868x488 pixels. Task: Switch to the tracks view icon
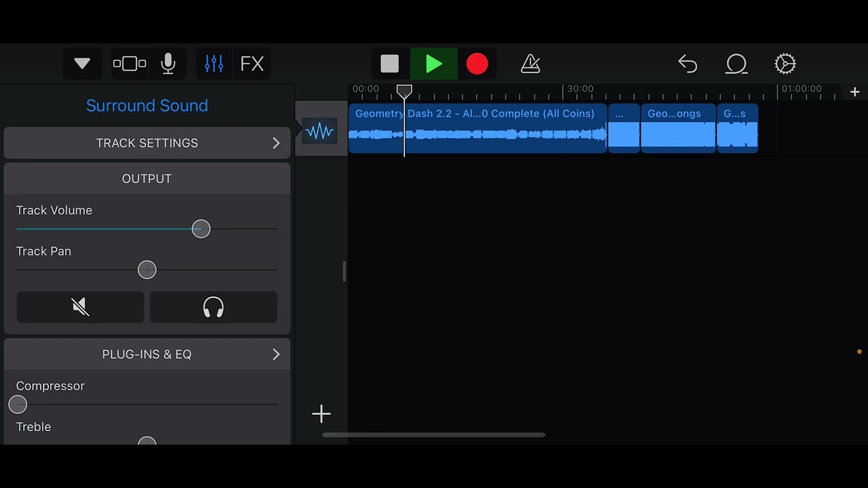[130, 64]
